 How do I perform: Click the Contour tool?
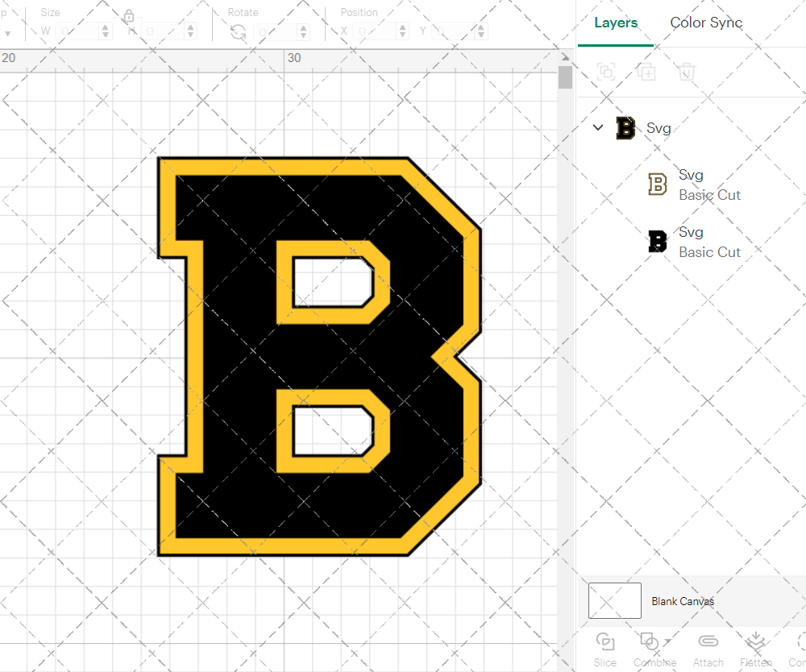pyautogui.click(x=798, y=650)
